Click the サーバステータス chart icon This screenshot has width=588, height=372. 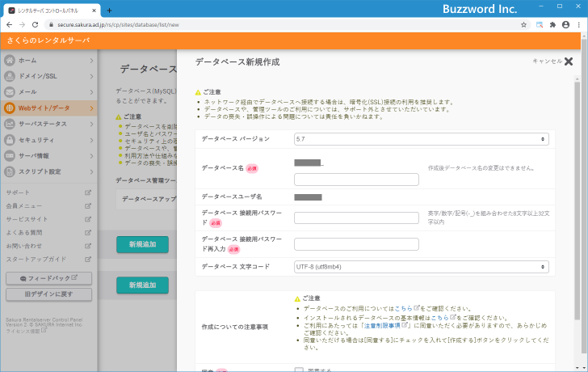[x=10, y=124]
